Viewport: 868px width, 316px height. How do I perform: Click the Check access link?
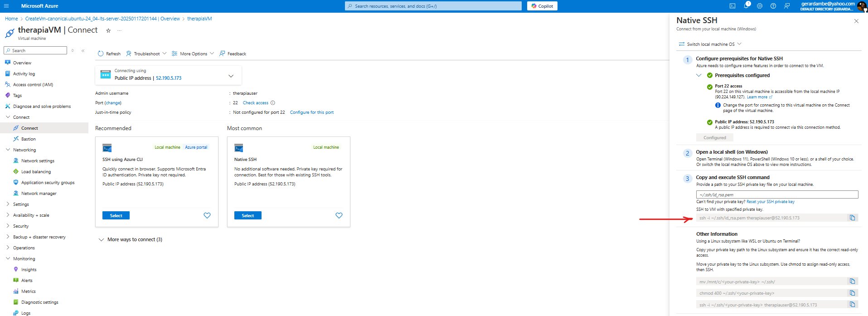256,103
